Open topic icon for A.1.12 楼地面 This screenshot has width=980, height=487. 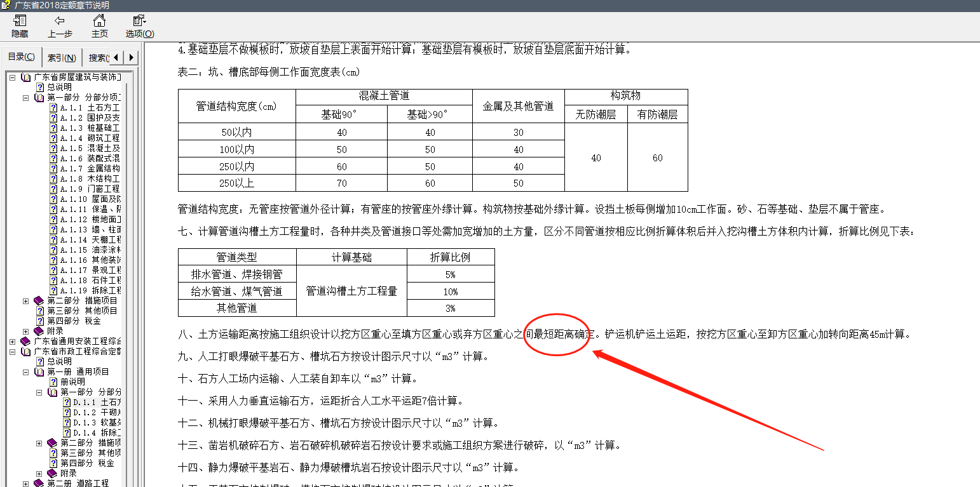tap(53, 219)
